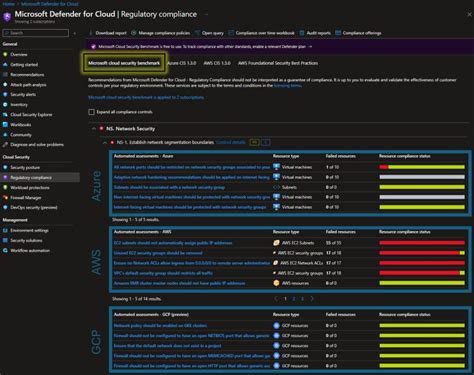This screenshot has width=474, height=375.
Task: Open EC2 subnets should not assign public IP
Action: 173,243
